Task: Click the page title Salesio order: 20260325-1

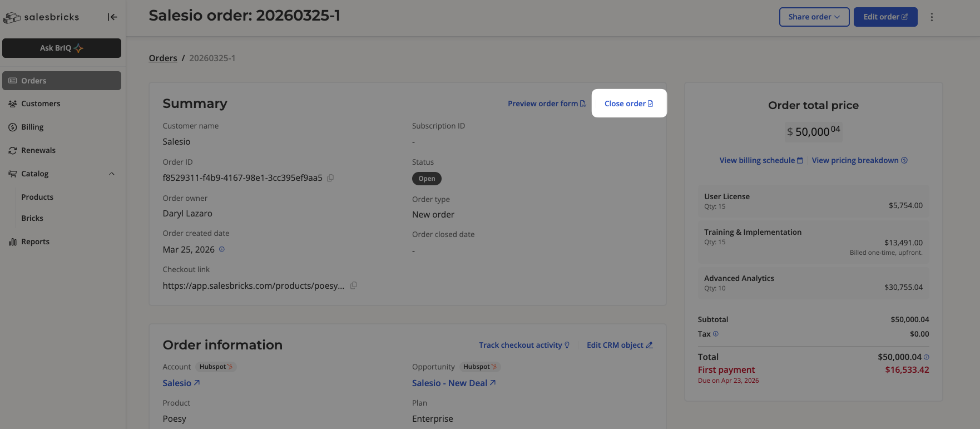Action: coord(245,16)
